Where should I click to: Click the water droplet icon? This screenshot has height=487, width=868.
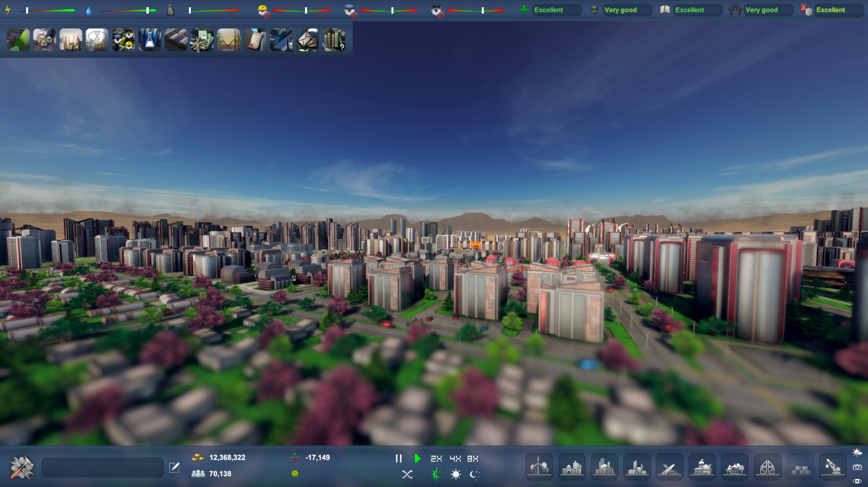point(89,10)
